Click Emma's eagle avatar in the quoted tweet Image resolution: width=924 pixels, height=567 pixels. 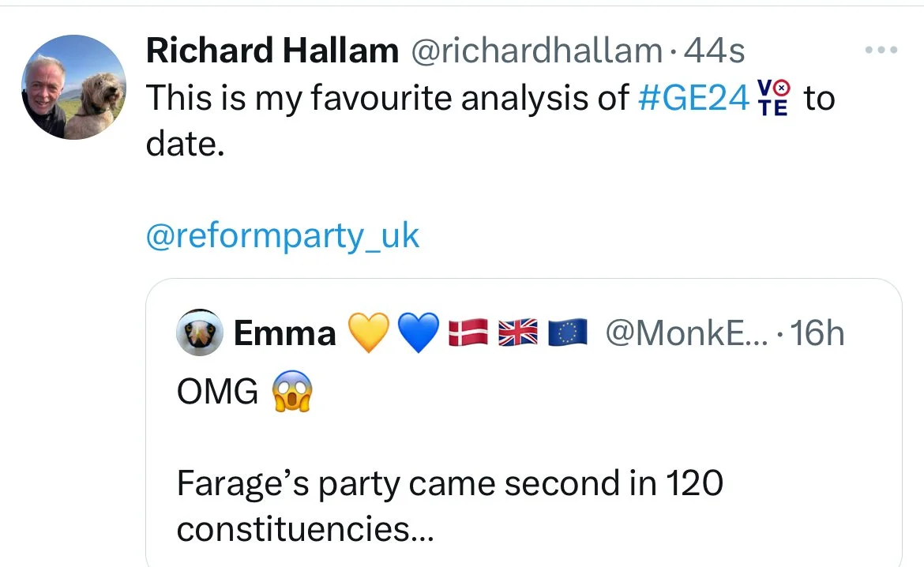point(198,333)
